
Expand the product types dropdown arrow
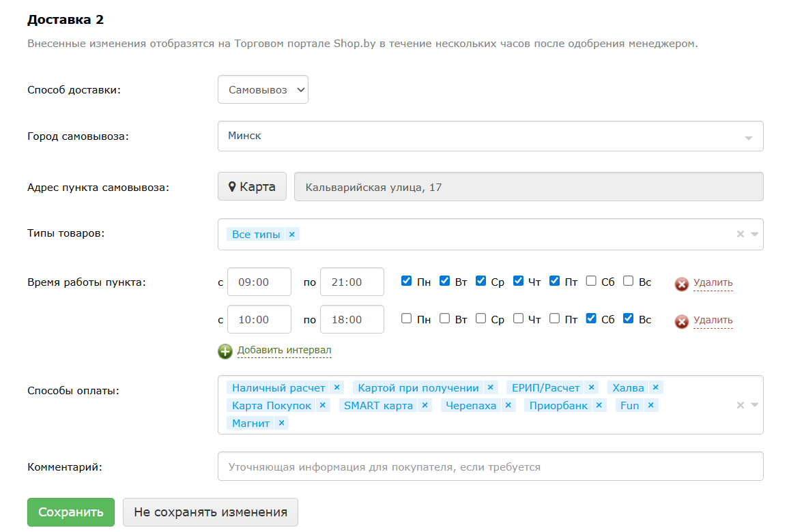(x=754, y=234)
